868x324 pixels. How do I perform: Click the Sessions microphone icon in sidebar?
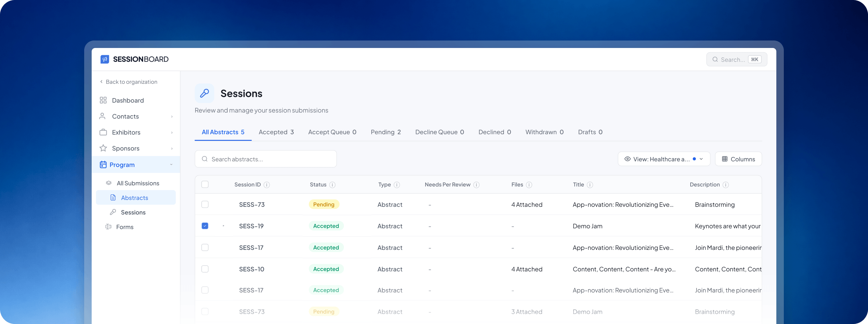coord(113,212)
